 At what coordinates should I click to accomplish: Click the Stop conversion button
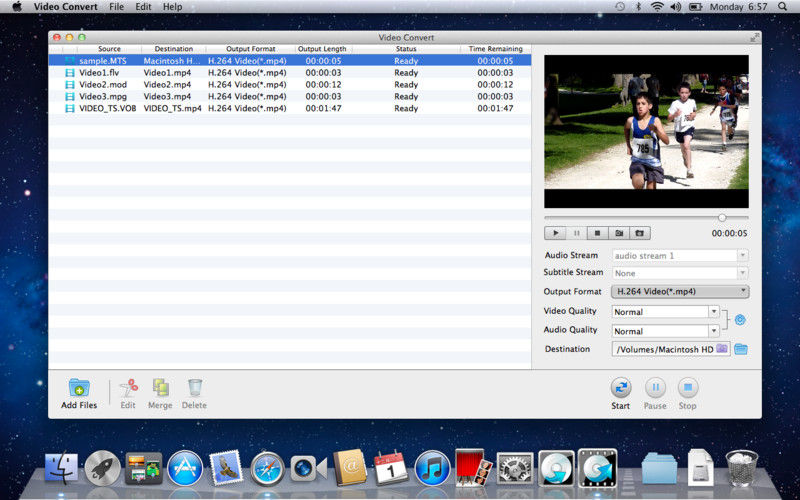tap(687, 388)
